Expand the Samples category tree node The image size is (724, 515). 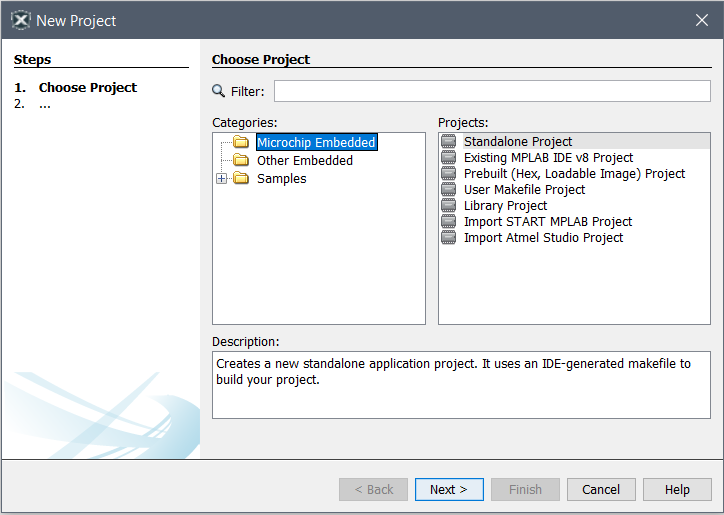pos(221,179)
